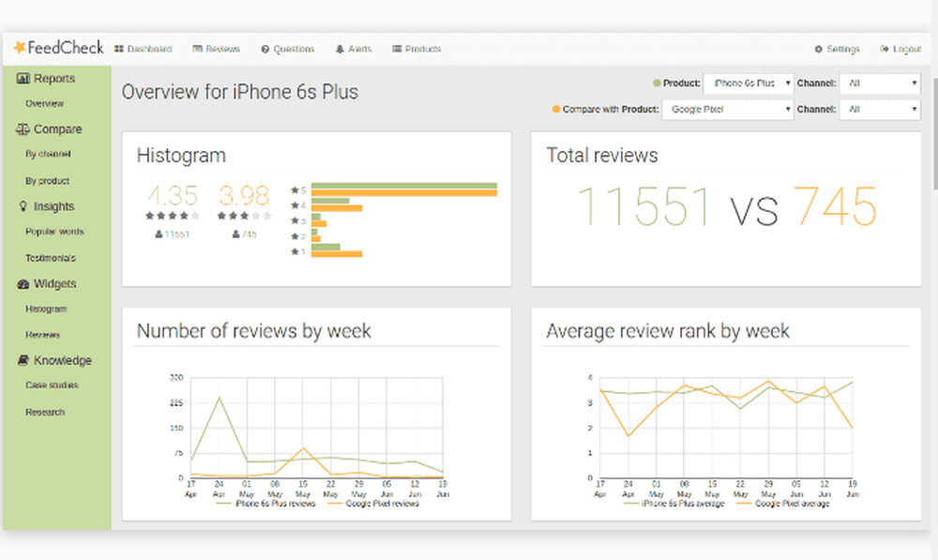Image resolution: width=938 pixels, height=560 pixels.
Task: Click Google Pixel reviews legend entry
Action: [372, 504]
